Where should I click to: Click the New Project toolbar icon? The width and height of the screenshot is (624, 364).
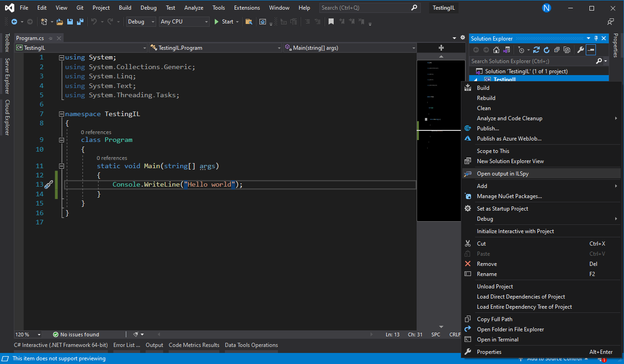(44, 22)
